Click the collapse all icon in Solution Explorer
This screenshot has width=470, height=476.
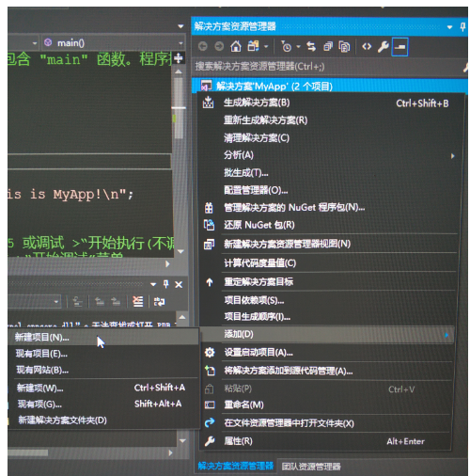click(328, 47)
